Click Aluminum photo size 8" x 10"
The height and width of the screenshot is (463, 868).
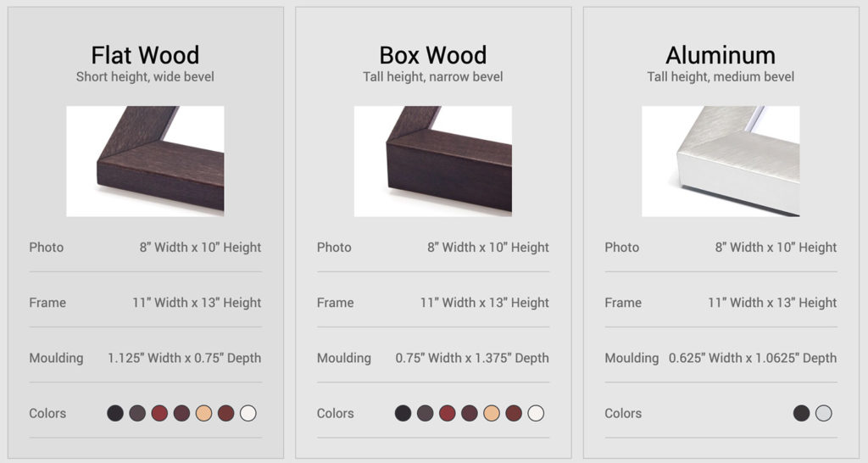coord(776,248)
